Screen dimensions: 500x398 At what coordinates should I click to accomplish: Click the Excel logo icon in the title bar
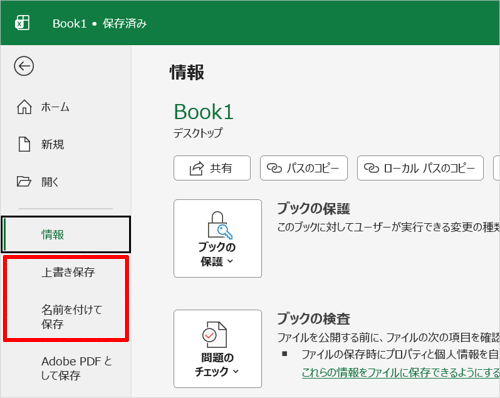[x=22, y=23]
